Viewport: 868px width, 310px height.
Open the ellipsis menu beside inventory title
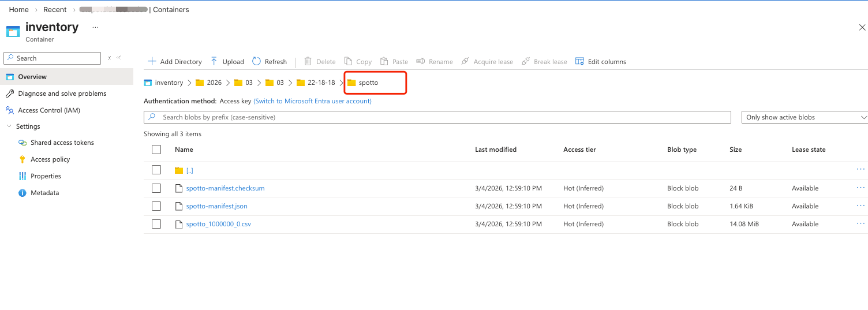pos(95,27)
